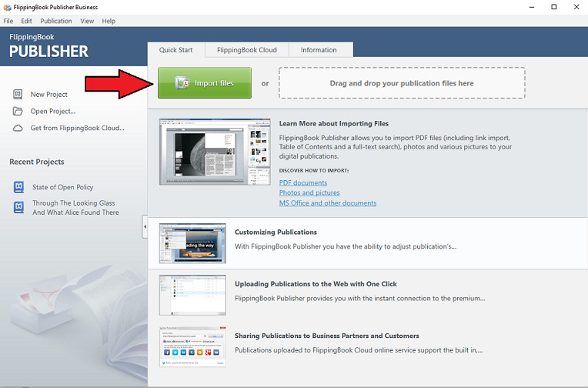Click the Open Project folder icon
Image resolution: width=588 pixels, height=388 pixels.
tap(18, 111)
